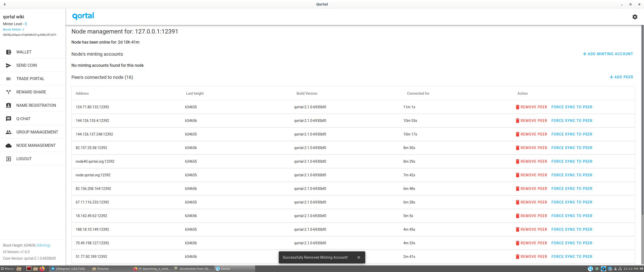Click trash icon for node40.qortal.org:12392
Image resolution: width=644 pixels, height=272 pixels.
tap(517, 161)
